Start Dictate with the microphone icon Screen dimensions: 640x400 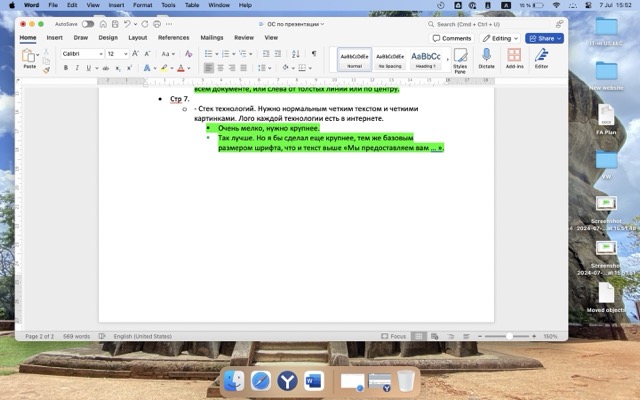point(487,58)
